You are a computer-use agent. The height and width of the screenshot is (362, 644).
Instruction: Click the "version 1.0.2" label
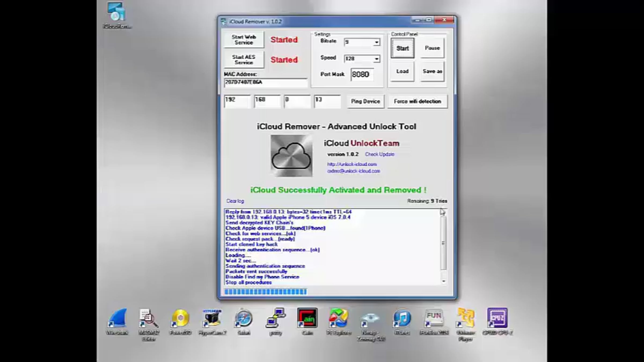coord(343,154)
